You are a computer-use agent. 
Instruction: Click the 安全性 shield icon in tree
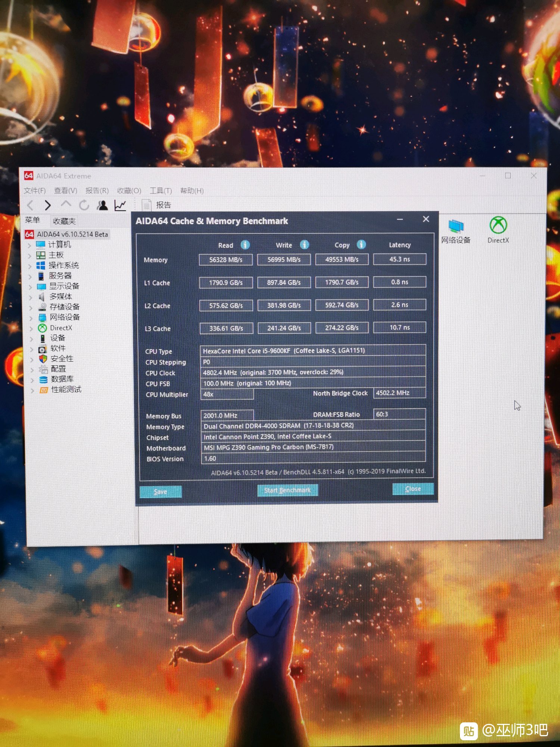(43, 359)
